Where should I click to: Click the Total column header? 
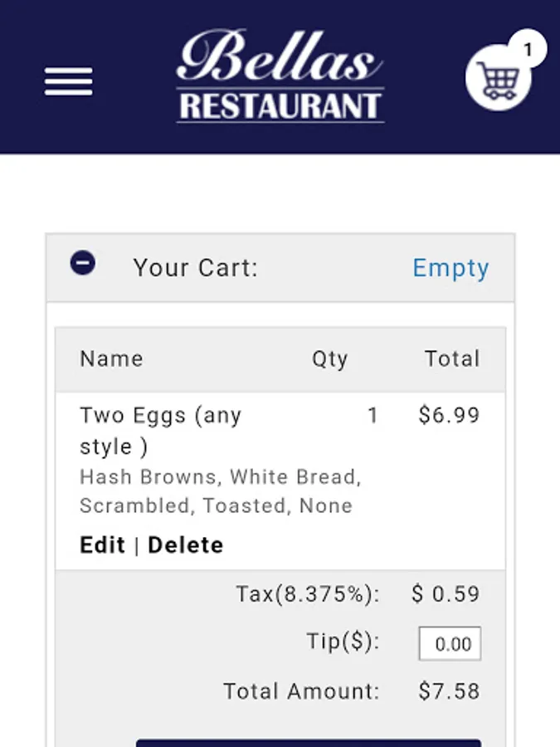[452, 359]
